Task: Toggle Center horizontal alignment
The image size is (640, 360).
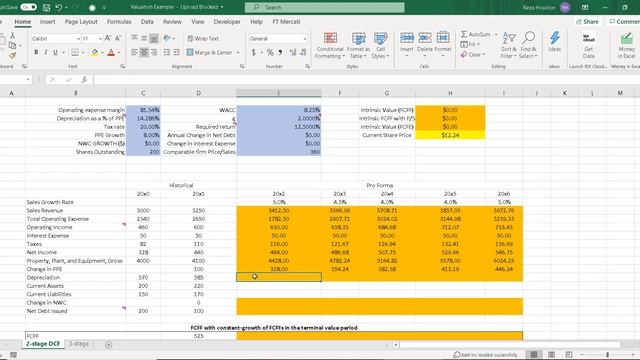Action: pos(144,53)
